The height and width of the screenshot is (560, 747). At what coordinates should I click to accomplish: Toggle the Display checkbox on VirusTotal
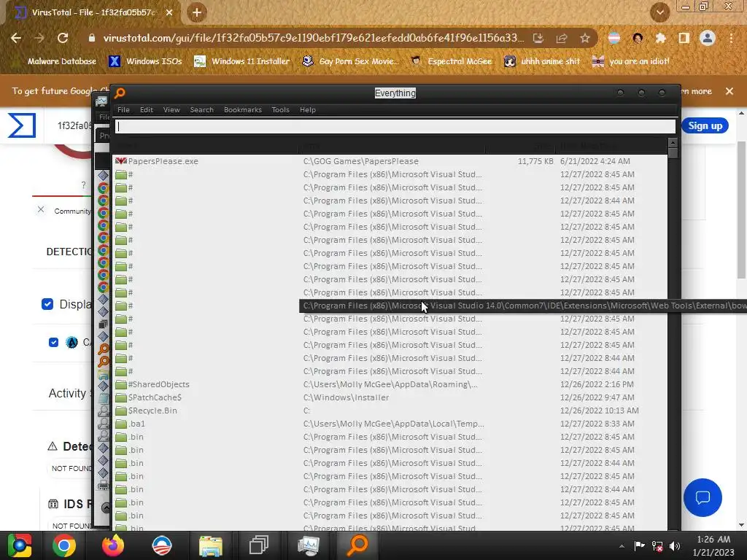point(47,304)
